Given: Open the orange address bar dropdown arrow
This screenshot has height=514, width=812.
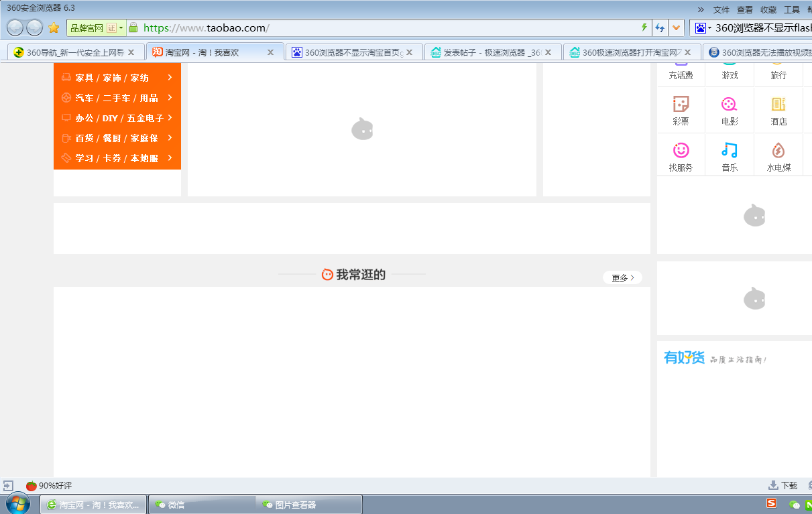Looking at the screenshot, I should click(x=676, y=27).
